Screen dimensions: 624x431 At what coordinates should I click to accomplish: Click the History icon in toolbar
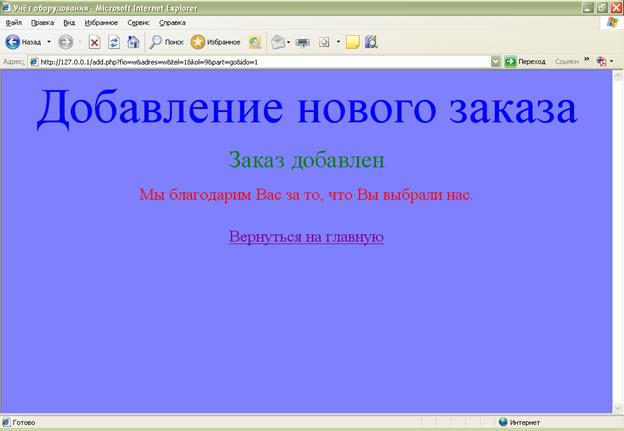pyautogui.click(x=255, y=42)
